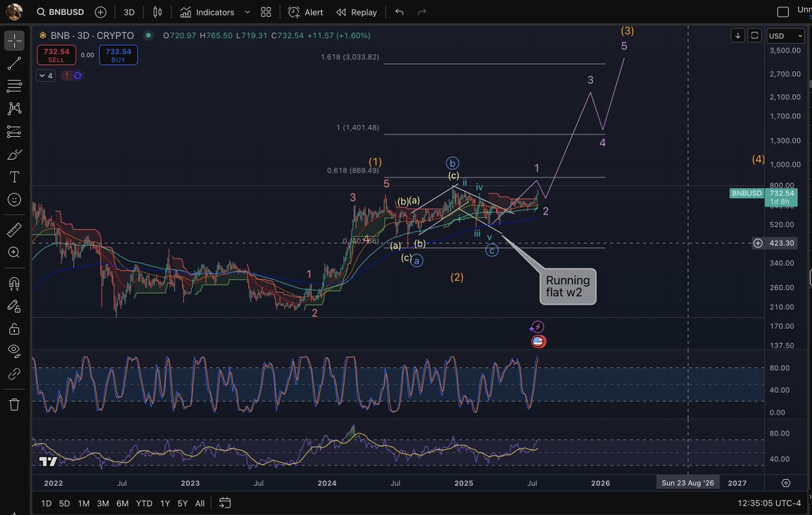Open the Indicators dialog
Viewport: 812px width, 515px height.
tap(207, 12)
